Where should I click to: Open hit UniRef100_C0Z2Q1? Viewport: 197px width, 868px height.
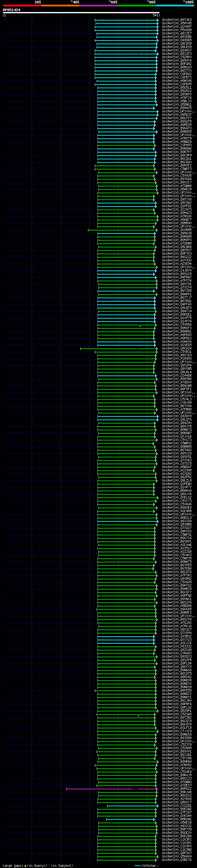[x=177, y=806]
